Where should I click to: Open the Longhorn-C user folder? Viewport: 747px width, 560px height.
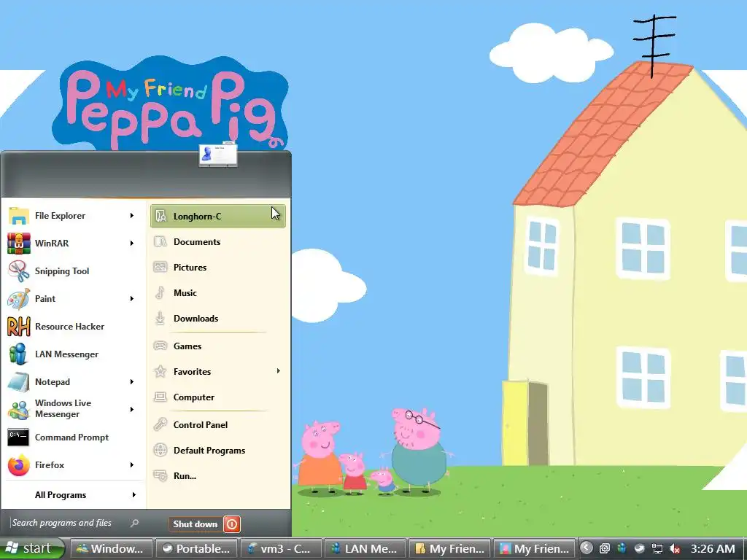click(218, 216)
